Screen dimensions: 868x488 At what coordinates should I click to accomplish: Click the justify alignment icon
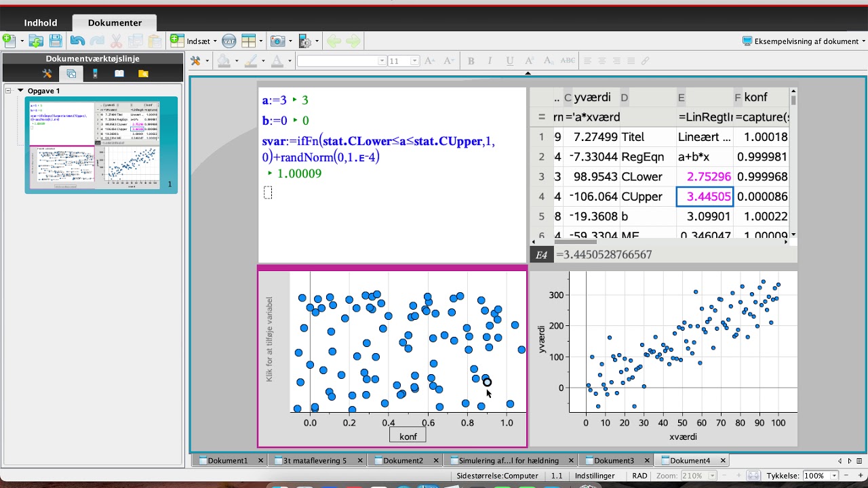[x=631, y=61]
